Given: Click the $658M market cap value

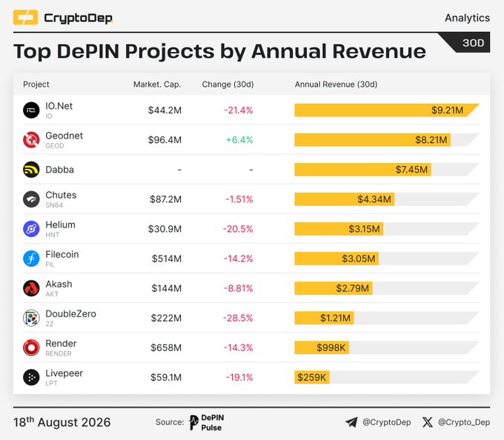Looking at the screenshot, I should (166, 347).
